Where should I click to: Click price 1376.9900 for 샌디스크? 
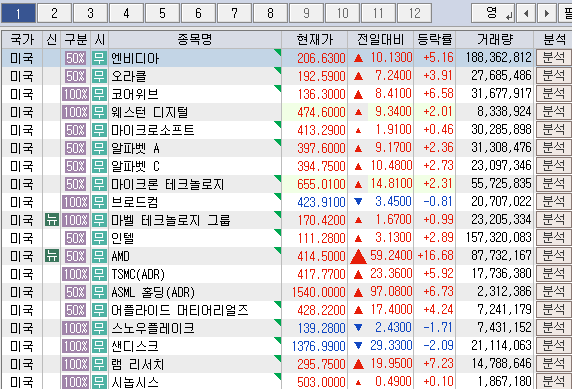click(x=318, y=346)
